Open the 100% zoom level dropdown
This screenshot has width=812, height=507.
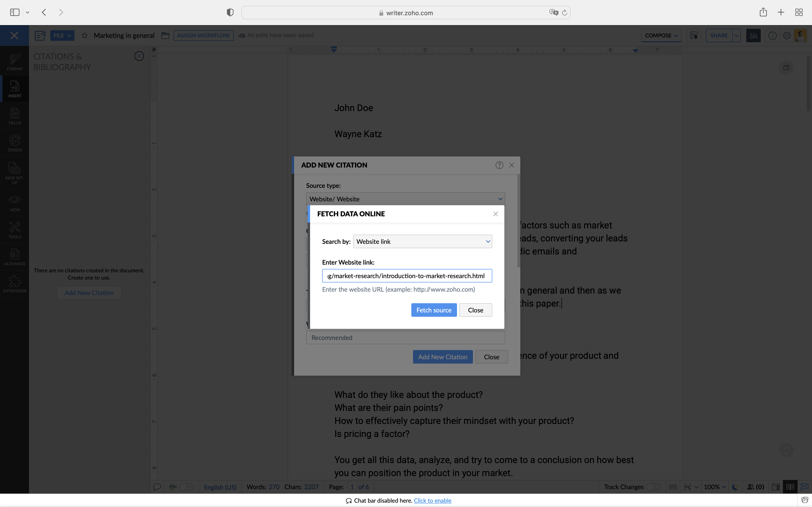715,487
